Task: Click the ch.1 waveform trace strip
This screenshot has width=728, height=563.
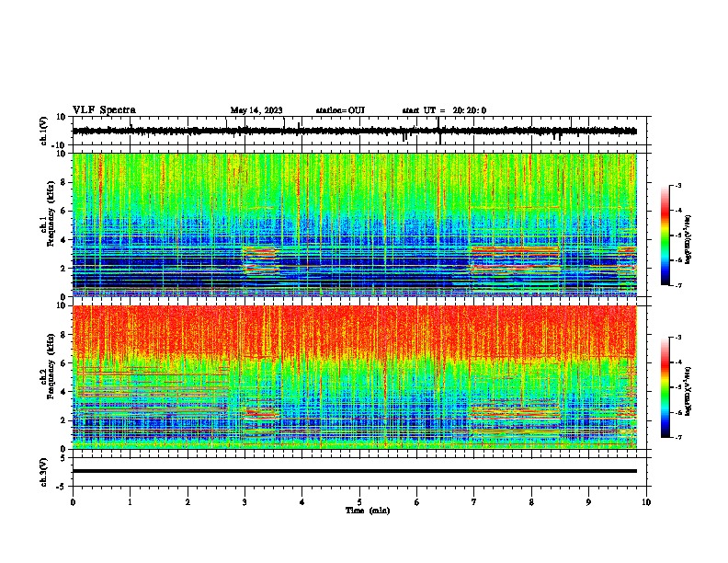Action: pos(354,131)
